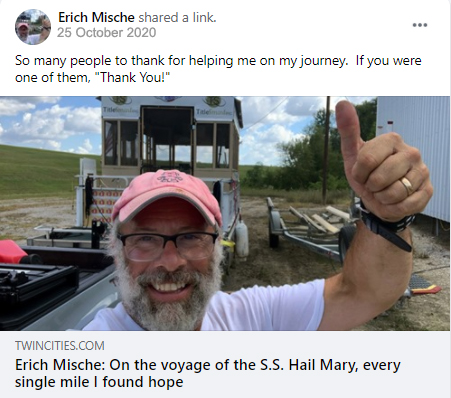
Task: Click the pink cap in the preview photo
Action: [x=168, y=195]
